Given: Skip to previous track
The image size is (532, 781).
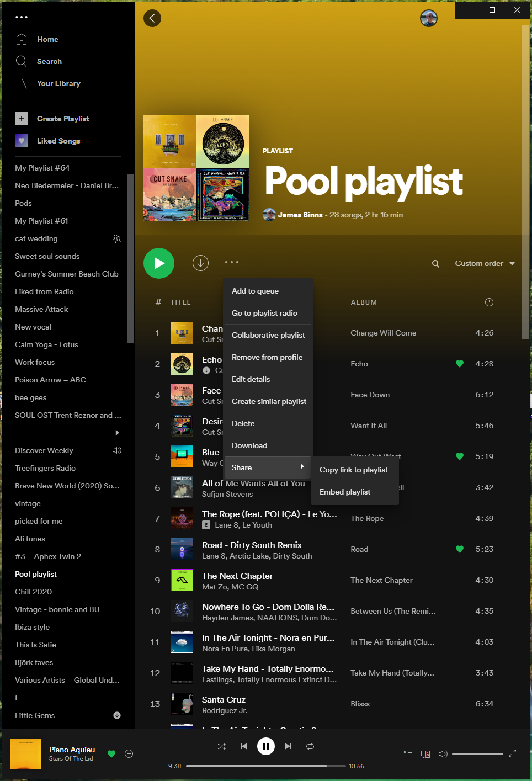Looking at the screenshot, I should point(243,746).
